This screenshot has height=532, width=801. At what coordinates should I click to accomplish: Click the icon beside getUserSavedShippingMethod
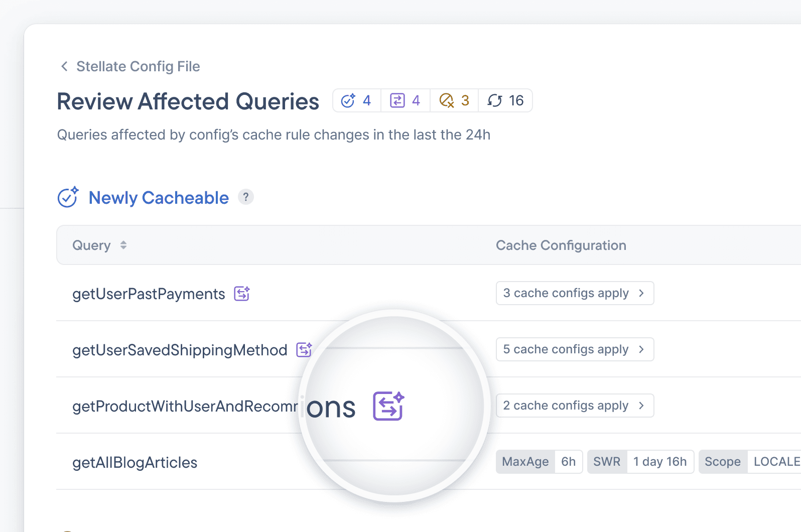(304, 350)
